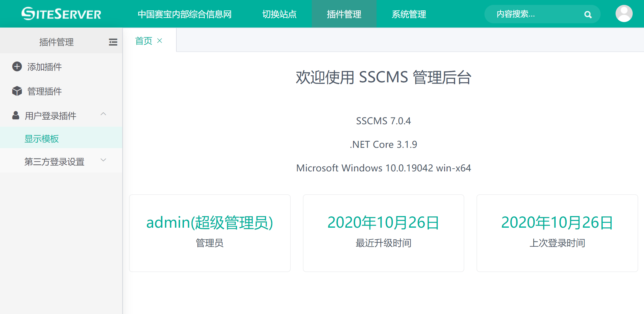This screenshot has width=644, height=314.
Task: Click the admin(超级管理员) card
Action: tap(210, 233)
